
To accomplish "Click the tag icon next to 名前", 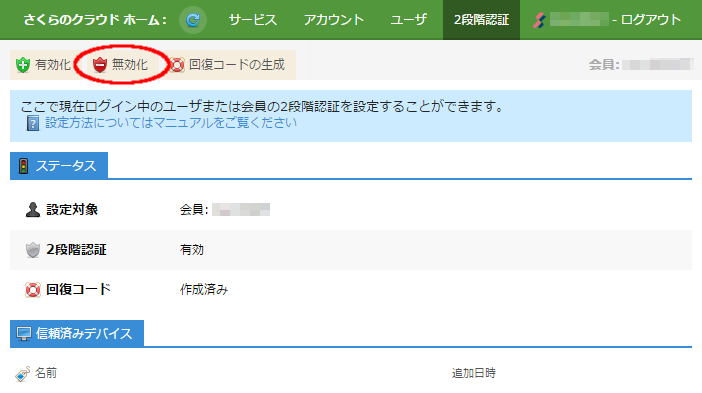I will (x=22, y=374).
